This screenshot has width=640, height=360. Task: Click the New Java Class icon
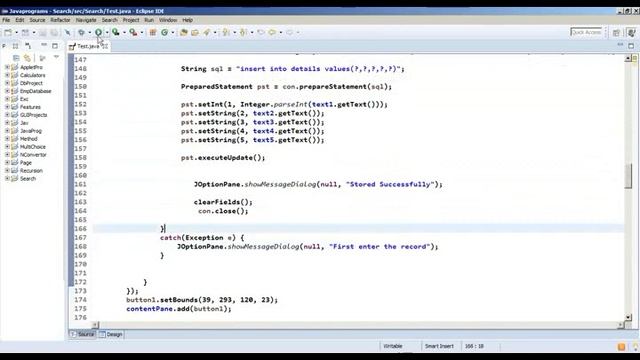(x=164, y=32)
